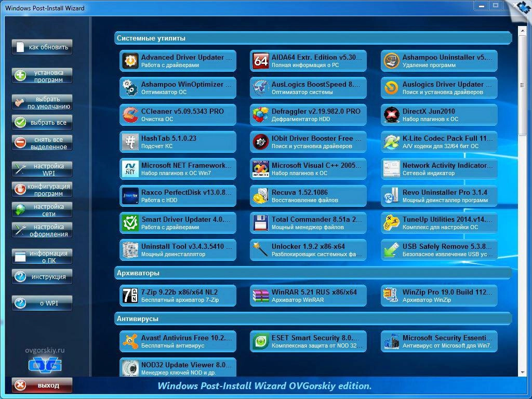This screenshot has width=532, height=399.
Task: Collapse the Архиваторы category header
Action: tap(313, 273)
